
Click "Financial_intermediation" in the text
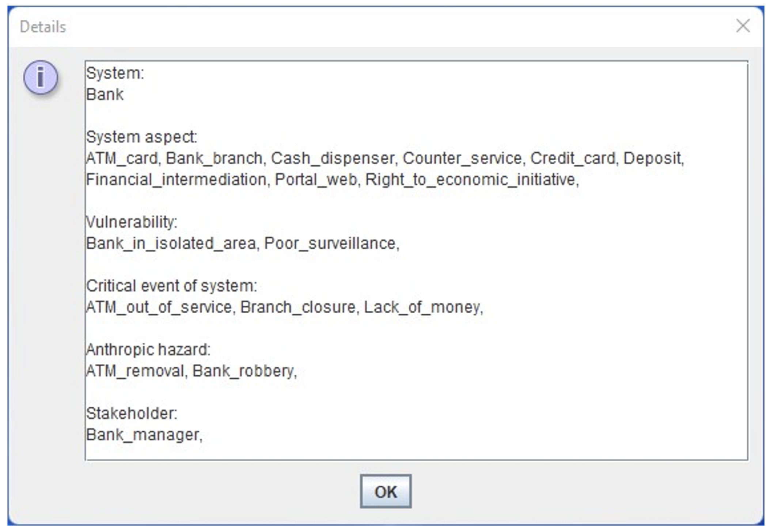click(x=176, y=180)
